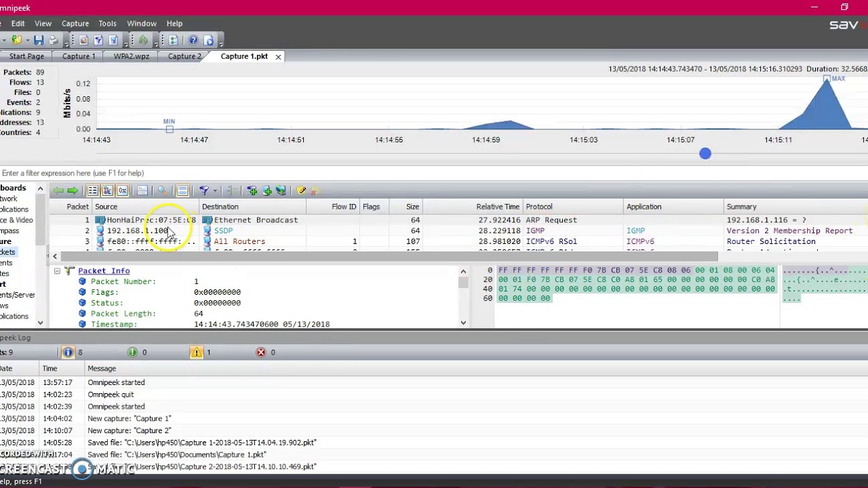Toggle decode view pane button
Screen dimensions: 868x488
(107, 191)
